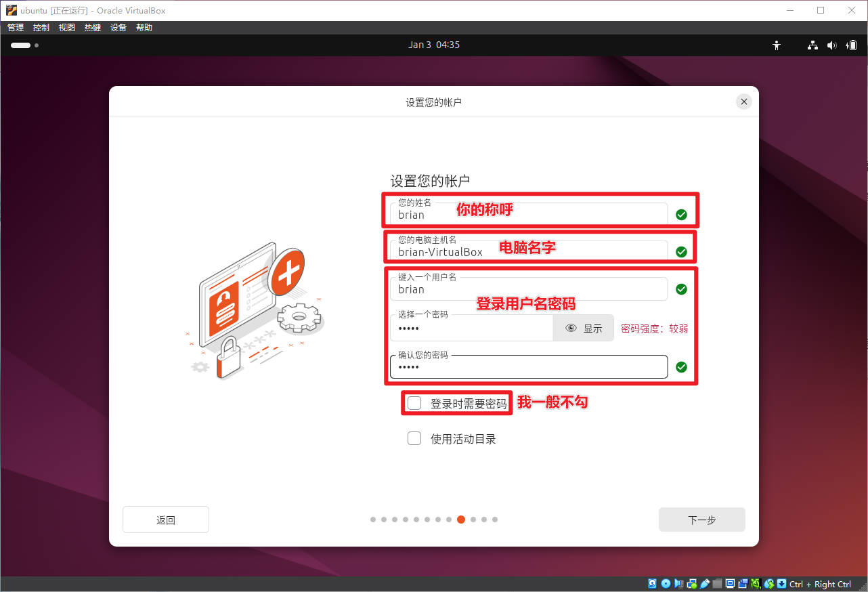Open the date and time calendar dropdown

point(434,45)
